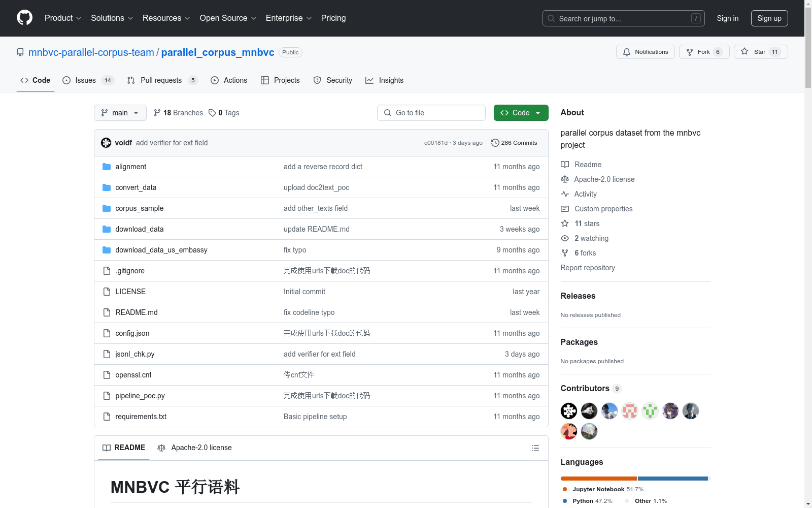Click the Sign up button
This screenshot has height=508, width=812.
[x=769, y=18]
